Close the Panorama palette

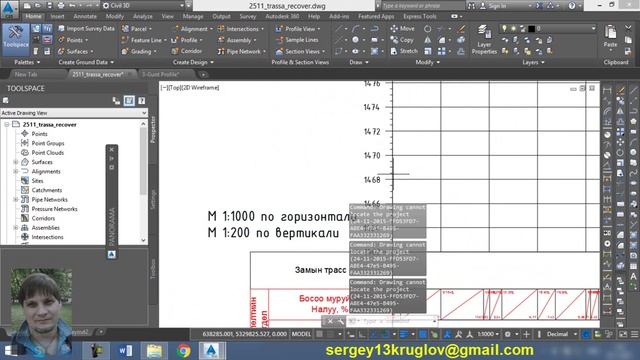pyautogui.click(x=111, y=150)
